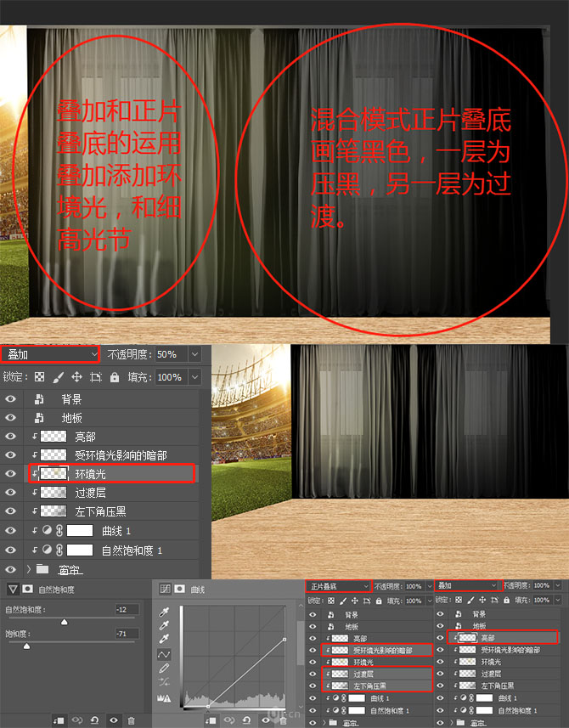The image size is (569, 728).
Task: Expand the 窗帘 group in the 正片叠底 panel
Action: coord(324,722)
